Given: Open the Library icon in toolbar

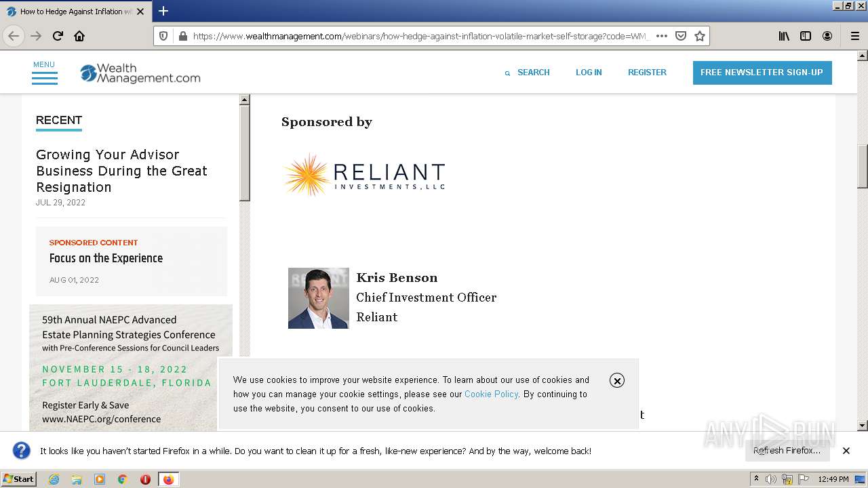Looking at the screenshot, I should coord(784,36).
